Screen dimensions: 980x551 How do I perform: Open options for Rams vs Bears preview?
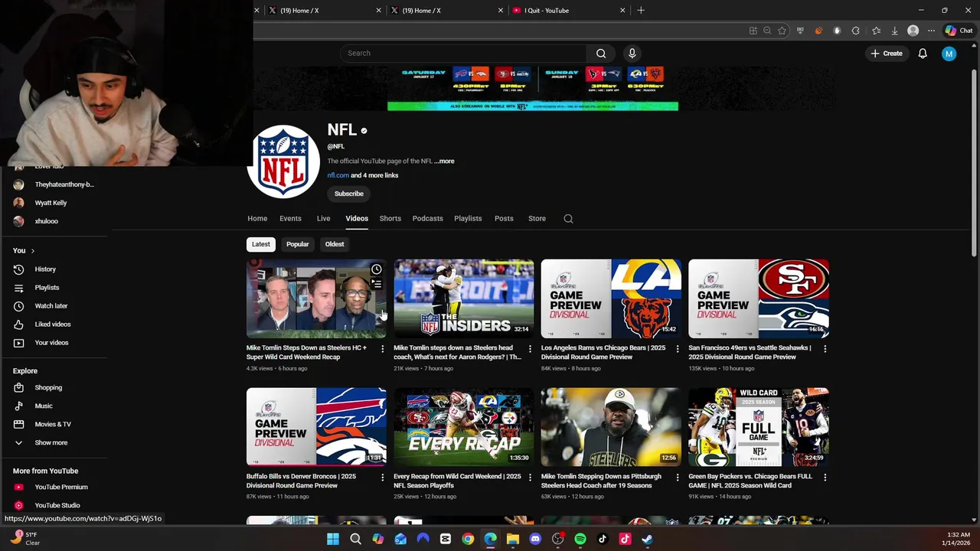pyautogui.click(x=677, y=349)
